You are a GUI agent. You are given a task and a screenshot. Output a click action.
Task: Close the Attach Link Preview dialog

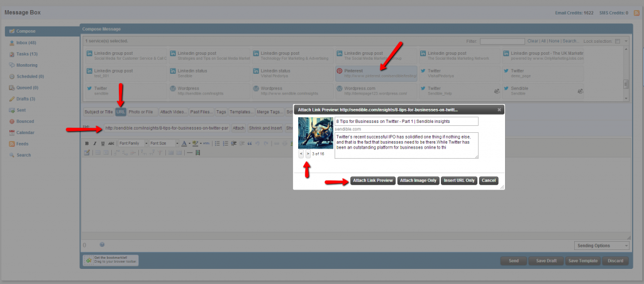[499, 110]
